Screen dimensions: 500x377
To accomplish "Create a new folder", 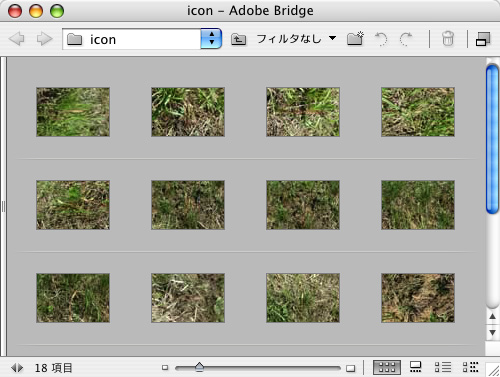I will coord(355,39).
